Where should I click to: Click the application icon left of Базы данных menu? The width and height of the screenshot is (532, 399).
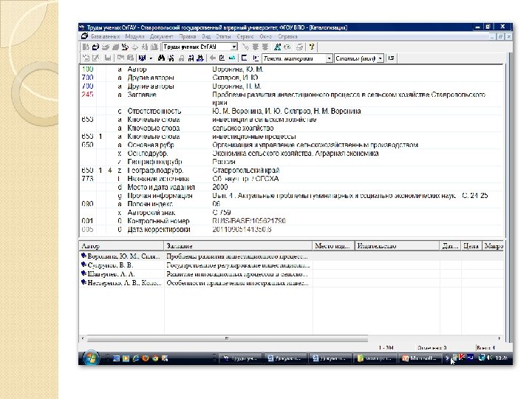point(84,36)
